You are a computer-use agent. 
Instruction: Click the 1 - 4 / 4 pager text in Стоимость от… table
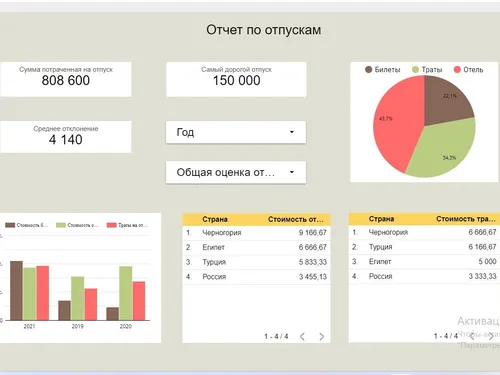[276, 337]
